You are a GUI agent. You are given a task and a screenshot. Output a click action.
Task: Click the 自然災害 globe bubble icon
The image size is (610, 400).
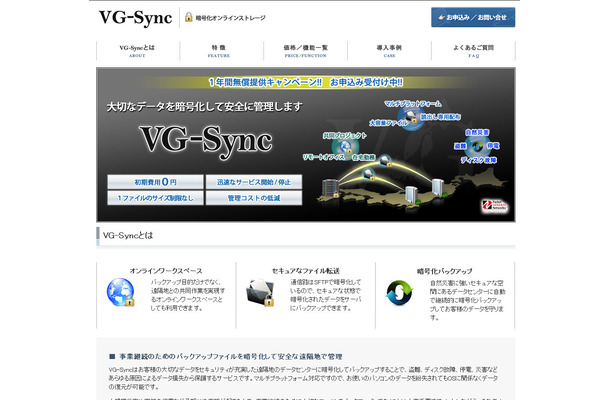click(x=477, y=146)
